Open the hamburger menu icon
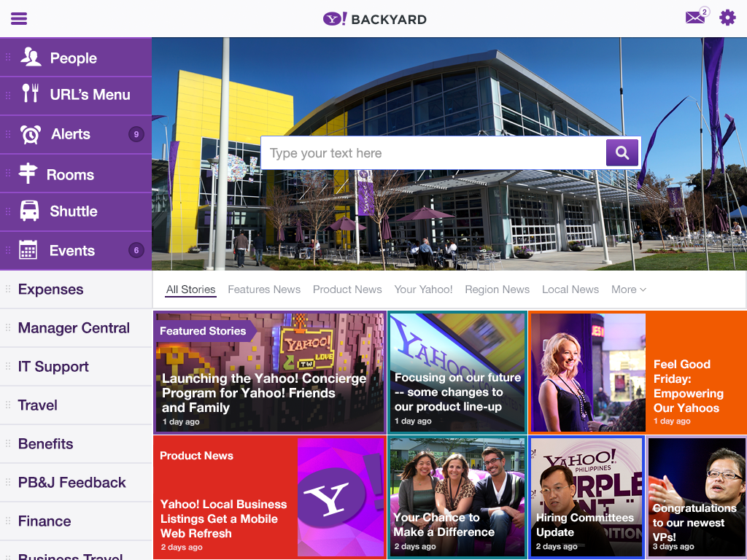Screen dimensions: 747x560 (19, 18)
